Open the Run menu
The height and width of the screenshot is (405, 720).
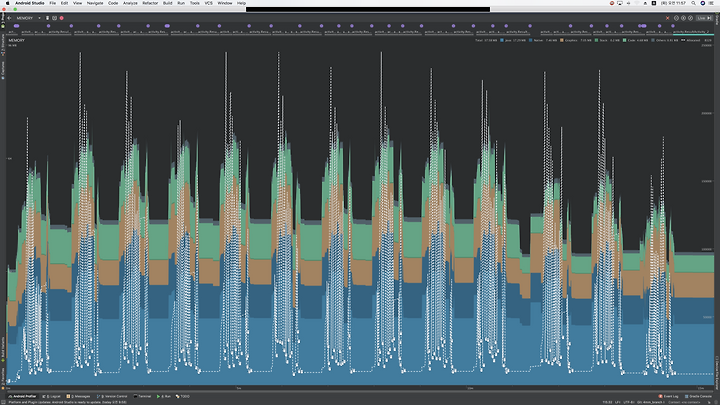point(181,3)
